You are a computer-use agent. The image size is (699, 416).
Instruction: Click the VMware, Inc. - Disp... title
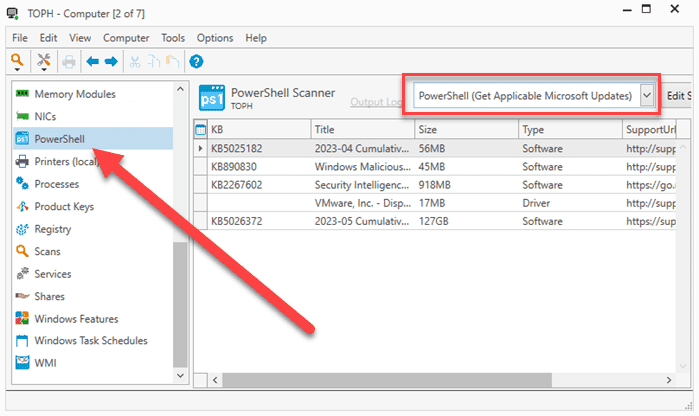click(363, 203)
